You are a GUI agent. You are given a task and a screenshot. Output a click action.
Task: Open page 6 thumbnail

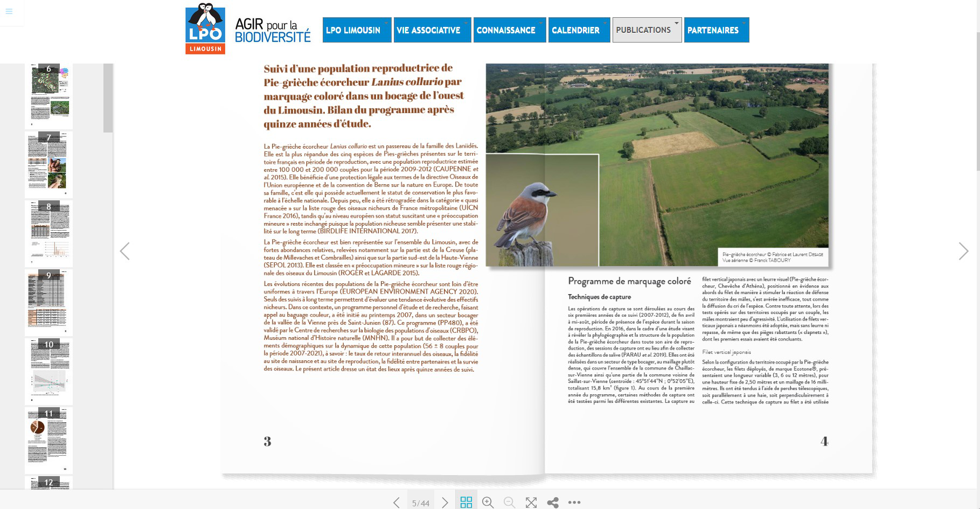pos(49,95)
